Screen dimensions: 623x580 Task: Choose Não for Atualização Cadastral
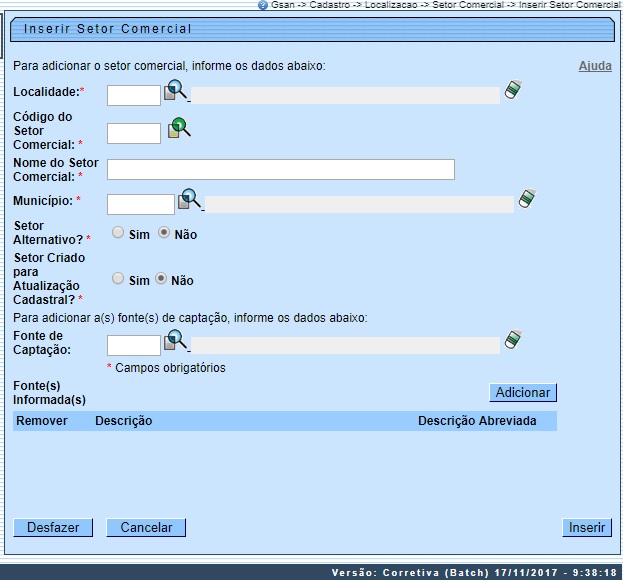(161, 280)
